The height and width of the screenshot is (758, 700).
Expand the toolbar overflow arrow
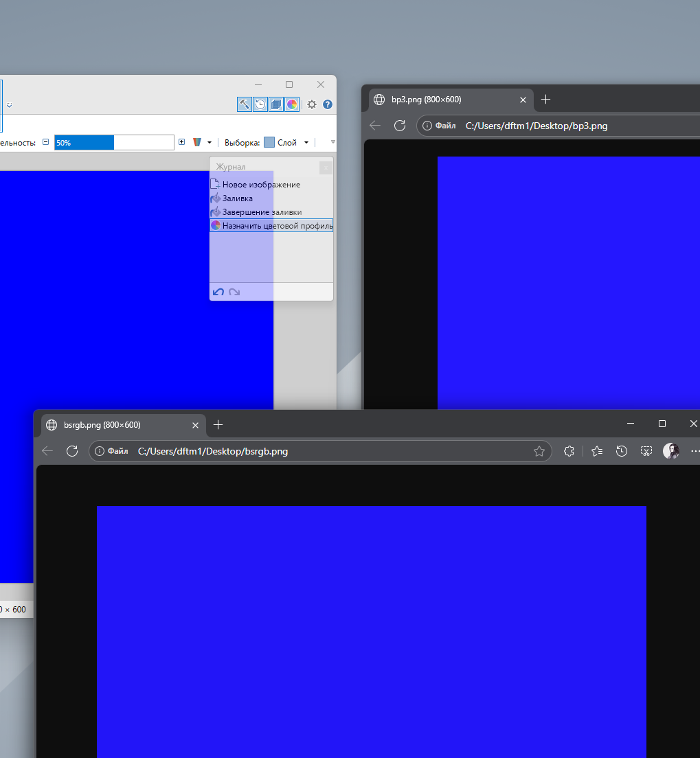[333, 142]
